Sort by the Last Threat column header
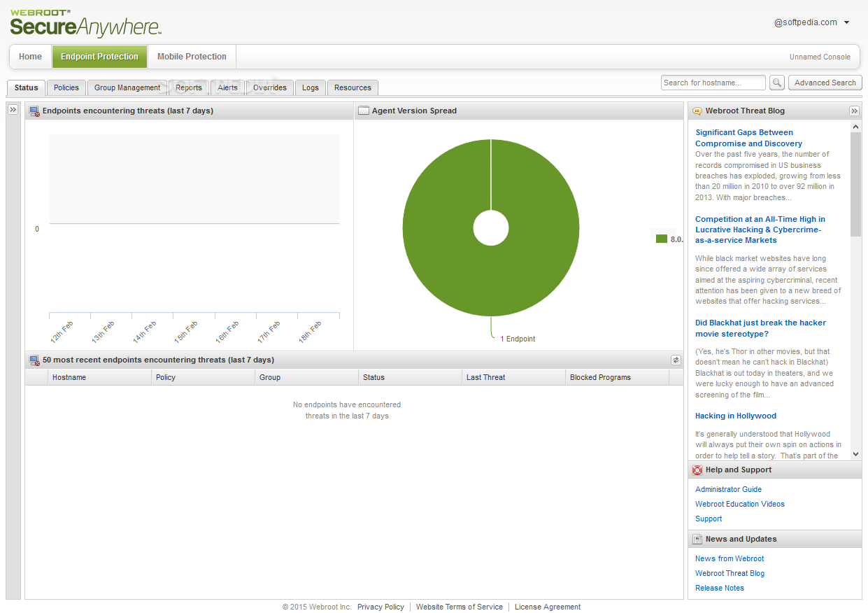The width and height of the screenshot is (868, 613). point(513,377)
